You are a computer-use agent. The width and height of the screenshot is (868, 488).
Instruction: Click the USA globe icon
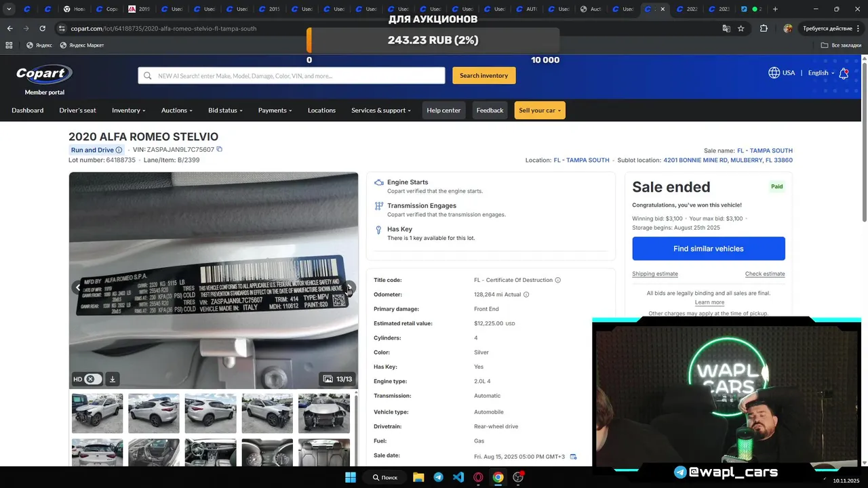(774, 73)
